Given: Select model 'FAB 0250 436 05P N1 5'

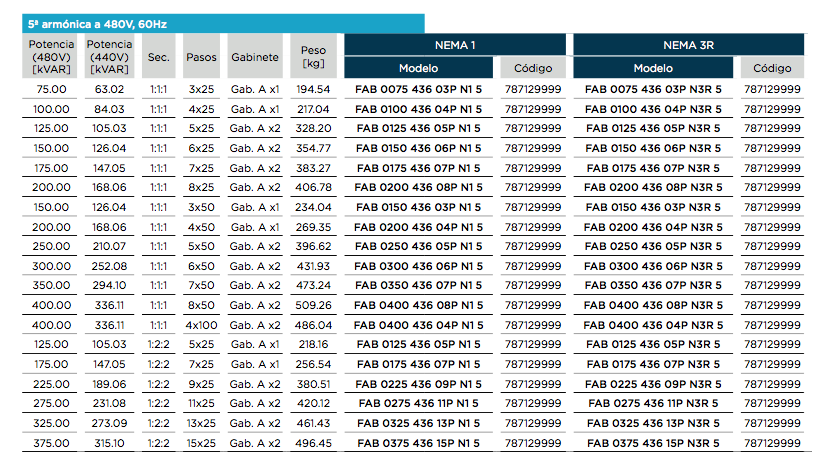Looking at the screenshot, I should [x=418, y=246].
